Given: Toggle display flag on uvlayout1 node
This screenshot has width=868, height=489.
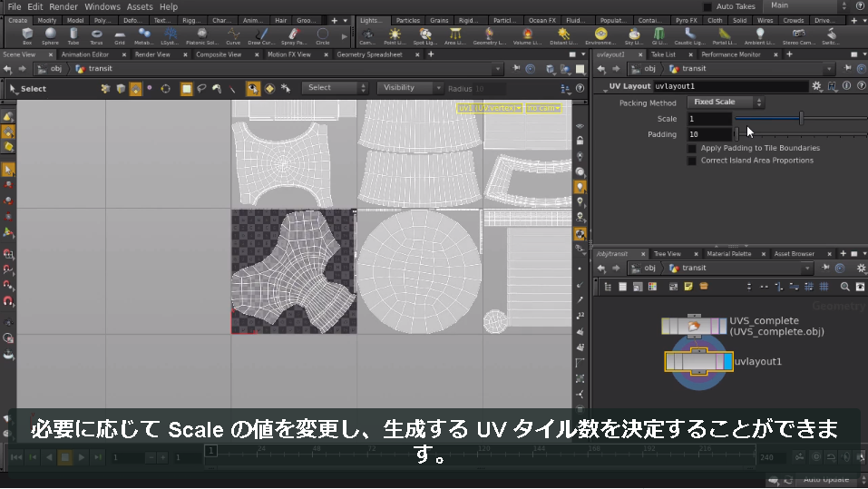Looking at the screenshot, I should 728,362.
